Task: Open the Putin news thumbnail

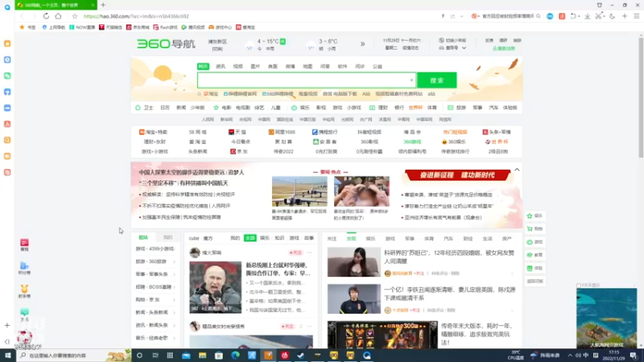Action: click(215, 287)
